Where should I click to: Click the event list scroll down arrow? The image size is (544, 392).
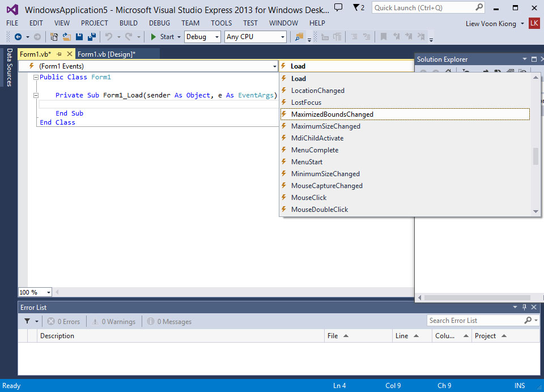click(x=535, y=211)
